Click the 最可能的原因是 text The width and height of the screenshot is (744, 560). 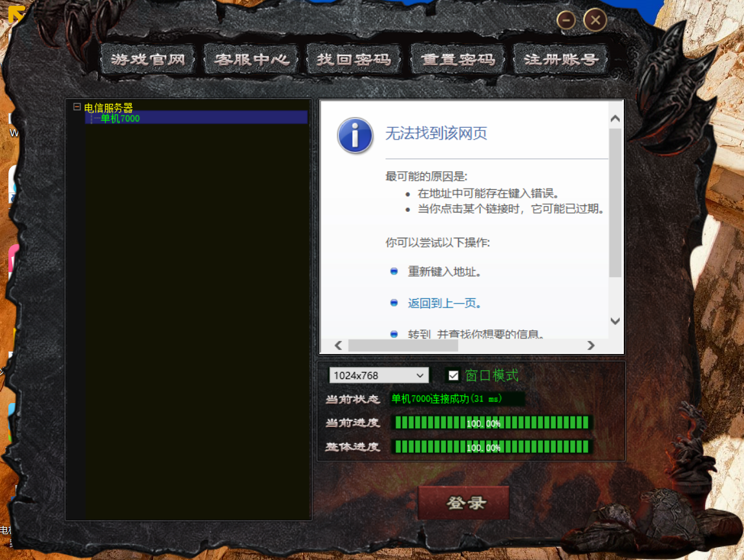(426, 176)
